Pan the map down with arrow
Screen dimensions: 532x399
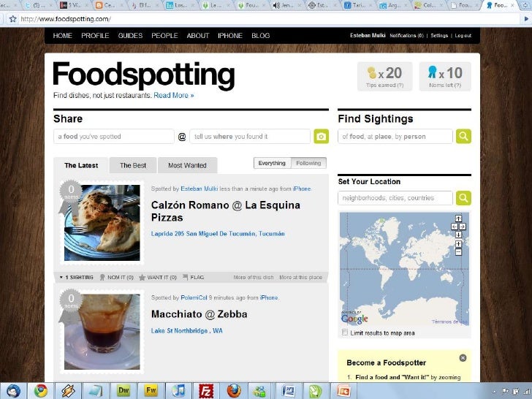pyautogui.click(x=458, y=235)
